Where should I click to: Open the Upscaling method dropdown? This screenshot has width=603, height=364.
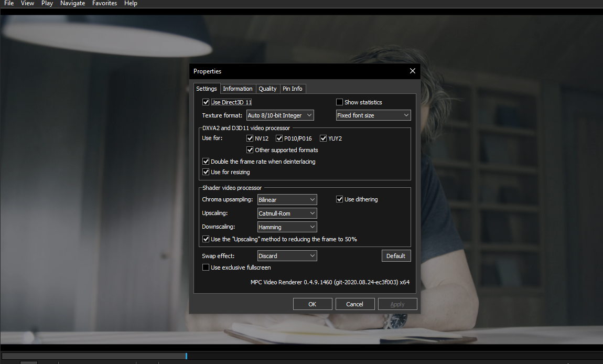pyautogui.click(x=313, y=213)
